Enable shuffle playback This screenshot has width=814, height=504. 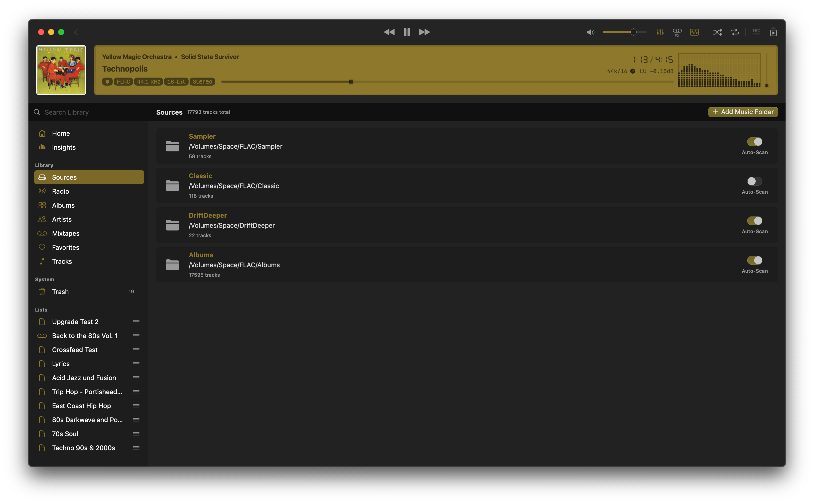pos(718,32)
